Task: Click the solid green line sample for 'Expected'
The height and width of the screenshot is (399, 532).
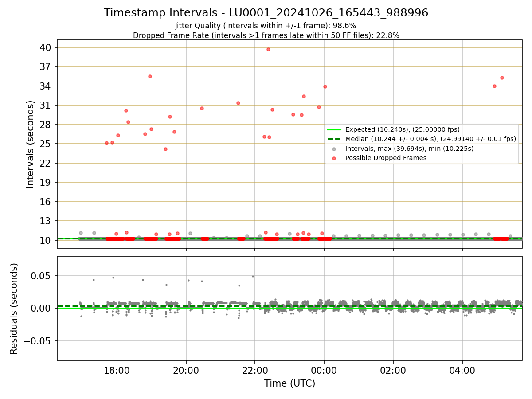Action: pyautogui.click(x=334, y=130)
